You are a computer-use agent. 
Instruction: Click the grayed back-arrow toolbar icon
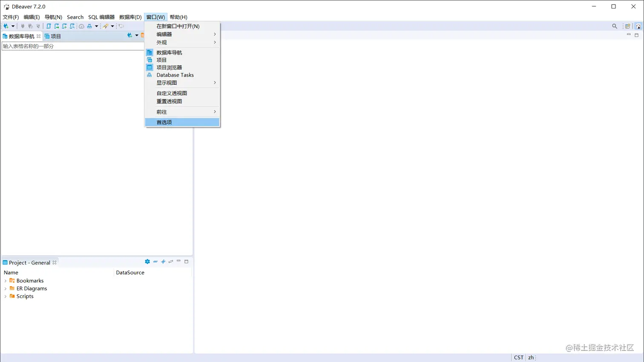121,26
